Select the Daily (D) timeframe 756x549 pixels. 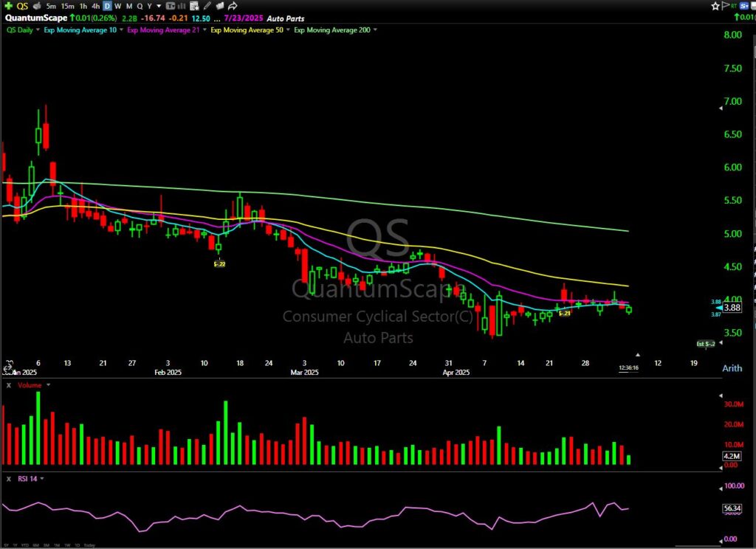click(107, 6)
